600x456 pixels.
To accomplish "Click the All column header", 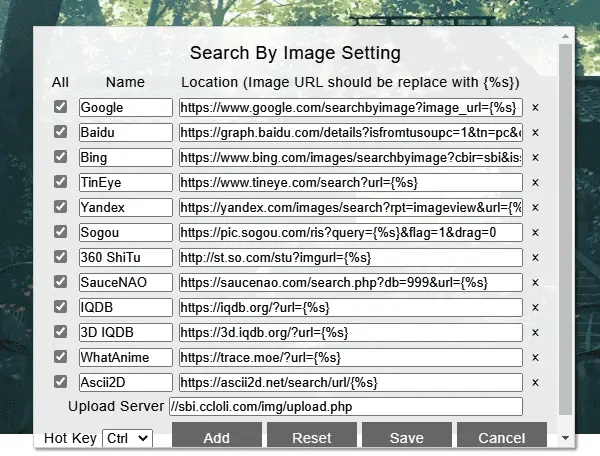I will [60, 82].
